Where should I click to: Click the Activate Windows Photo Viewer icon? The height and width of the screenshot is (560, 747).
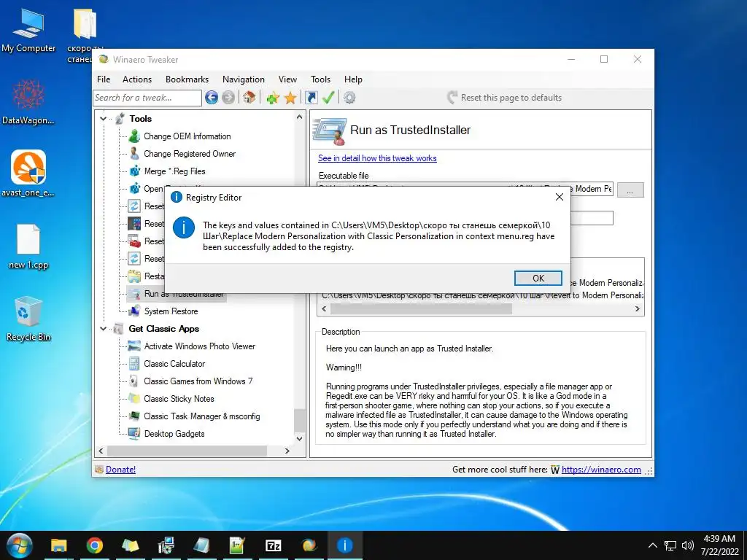(x=134, y=346)
